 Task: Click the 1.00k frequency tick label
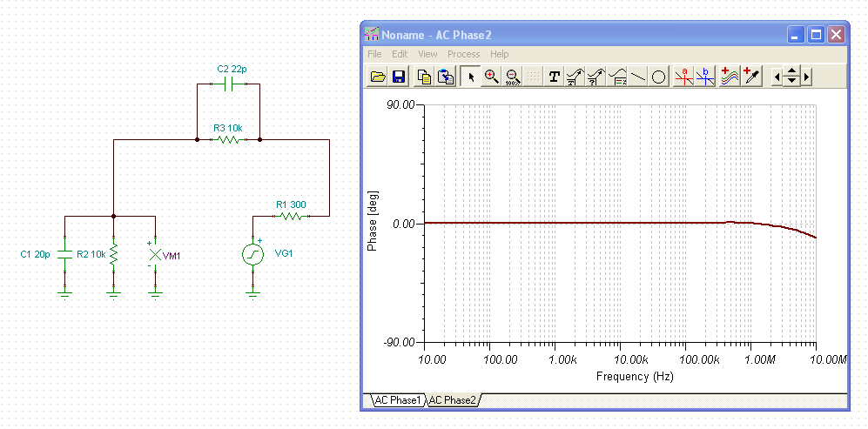coord(562,359)
